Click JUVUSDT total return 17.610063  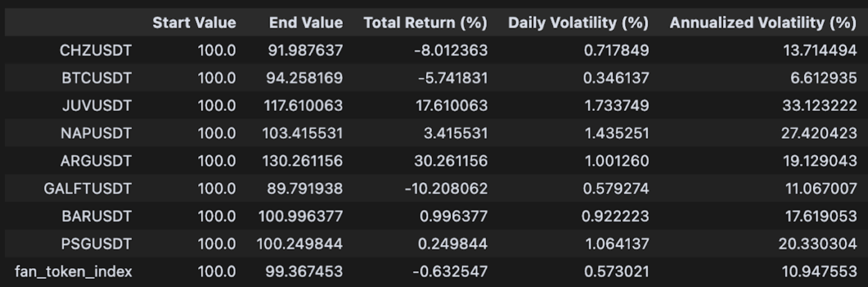pos(451,105)
